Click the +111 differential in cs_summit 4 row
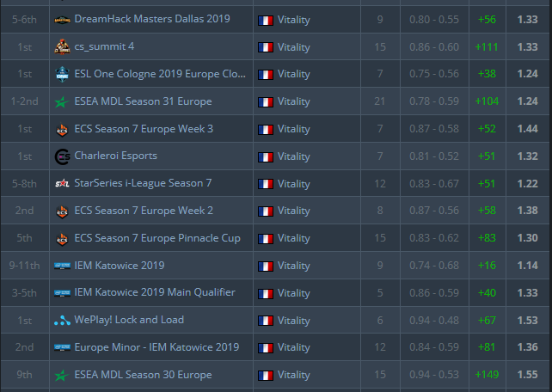The width and height of the screenshot is (552, 392). click(488, 46)
